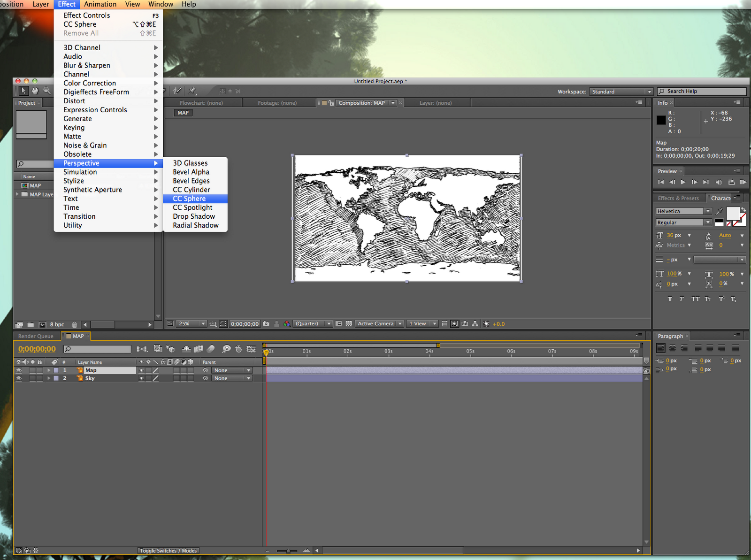Click the new composition icon in Project panel
The image size is (751, 560).
[x=42, y=324]
